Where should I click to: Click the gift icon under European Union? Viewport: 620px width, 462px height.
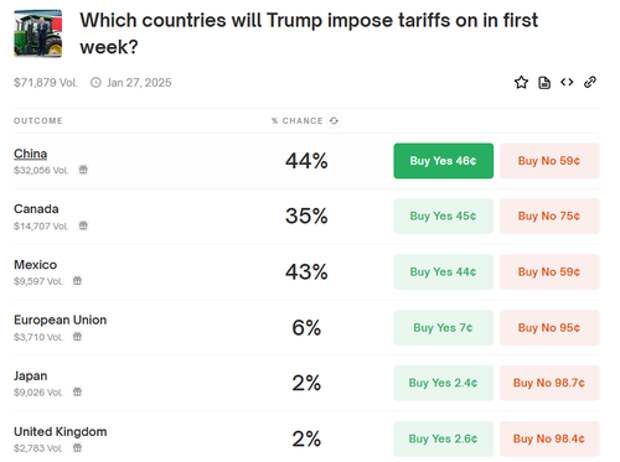(77, 337)
